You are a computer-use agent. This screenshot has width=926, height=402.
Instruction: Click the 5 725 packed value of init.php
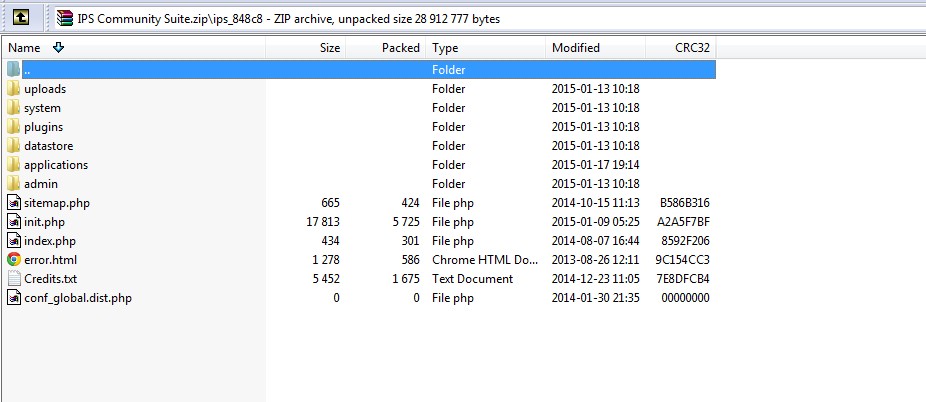(406, 222)
